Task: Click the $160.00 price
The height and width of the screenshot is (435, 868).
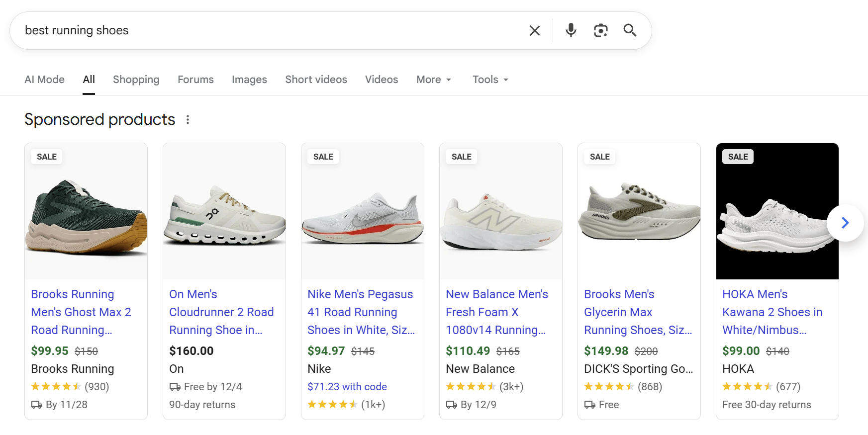Action: pos(192,351)
